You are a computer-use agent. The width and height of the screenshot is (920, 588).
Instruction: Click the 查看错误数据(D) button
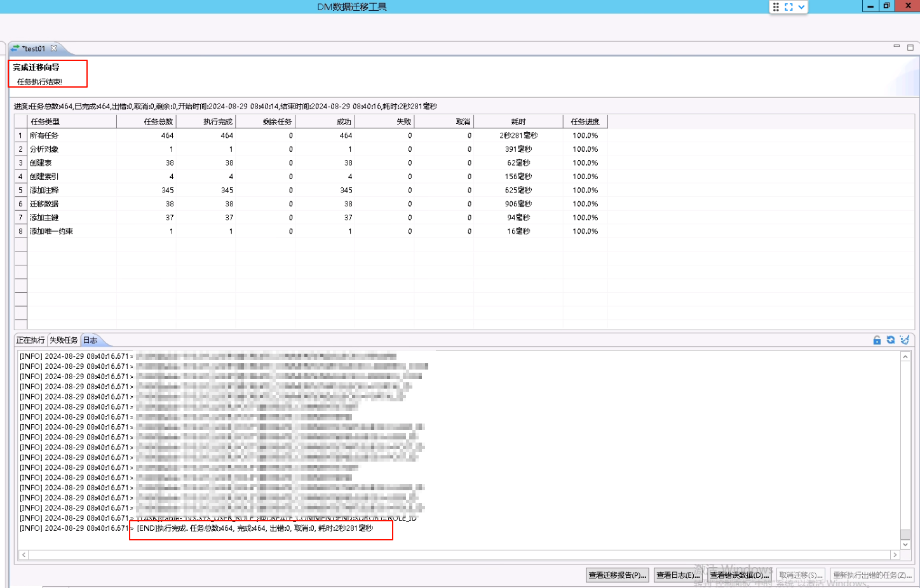click(739, 575)
